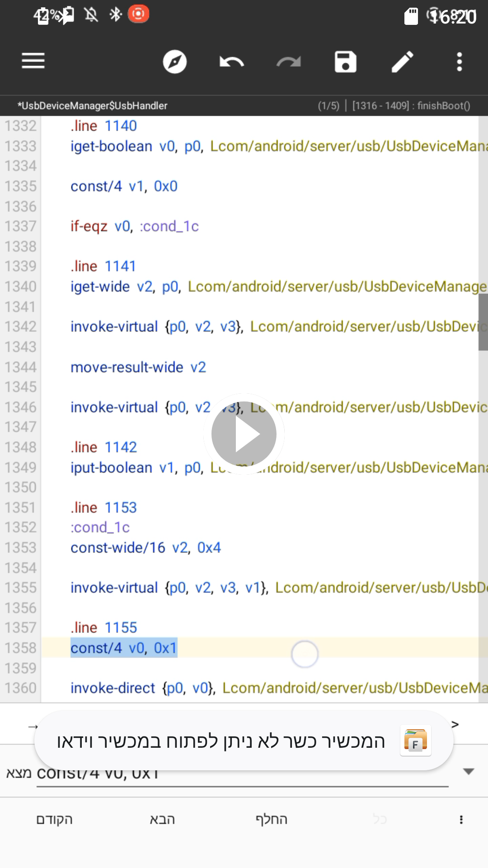Image resolution: width=488 pixels, height=868 pixels.
Task: Click the const/4 v1, 0x0 line
Action: 124,186
